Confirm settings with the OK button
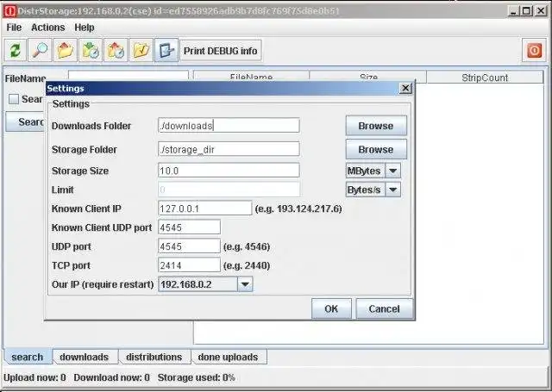 point(331,308)
